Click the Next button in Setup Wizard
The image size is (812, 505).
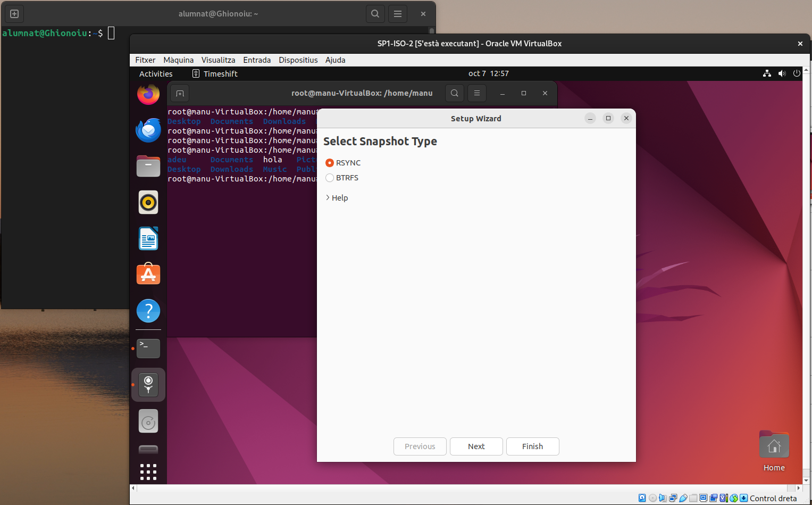(x=476, y=446)
